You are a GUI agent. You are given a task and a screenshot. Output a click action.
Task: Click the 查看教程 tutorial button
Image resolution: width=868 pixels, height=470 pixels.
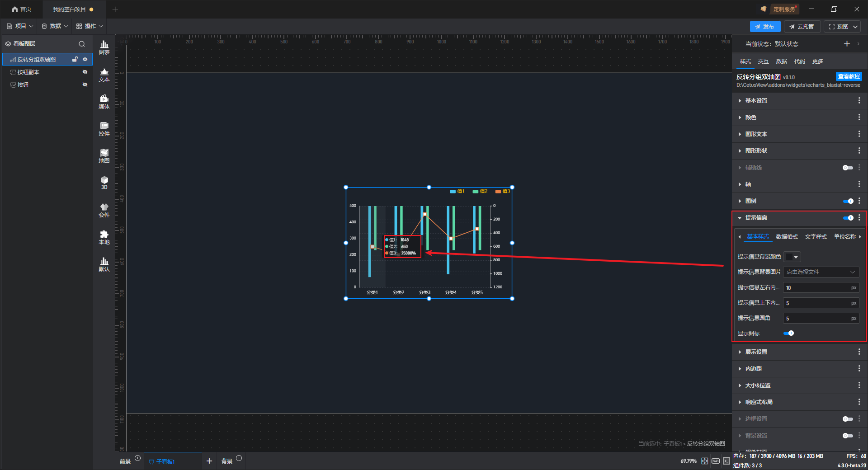tap(849, 76)
